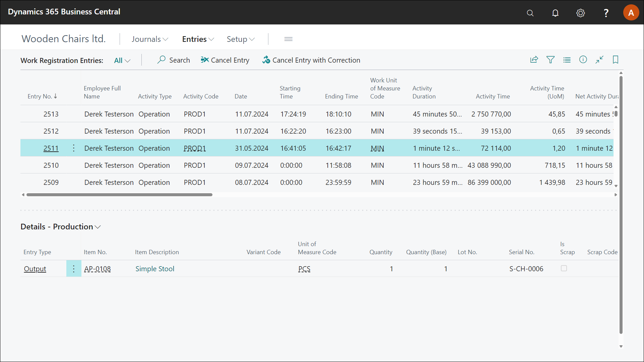Viewport: 644px width, 362px height.
Task: Expand the Entries menu
Action: point(198,39)
